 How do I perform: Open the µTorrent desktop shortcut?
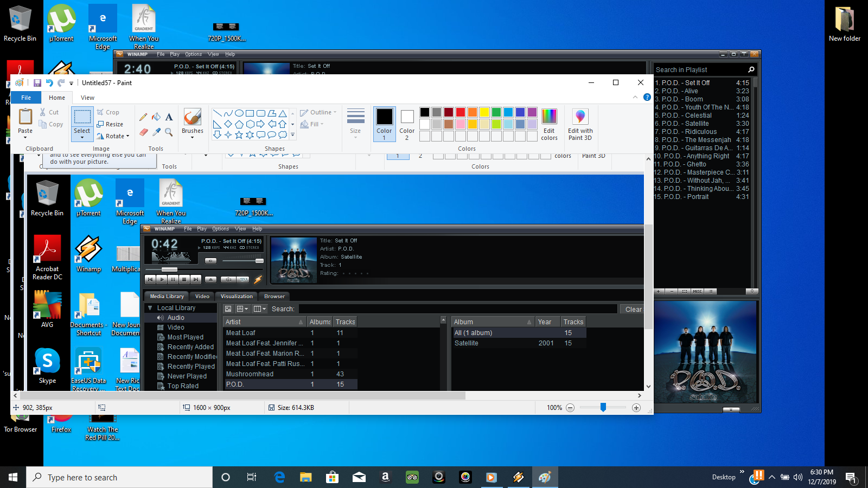click(x=61, y=23)
